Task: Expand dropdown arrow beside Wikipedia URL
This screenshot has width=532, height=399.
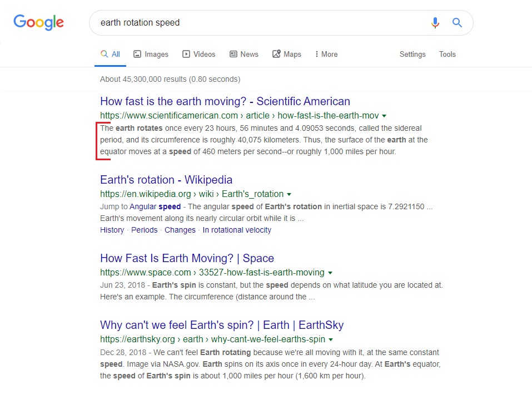Action: [x=289, y=194]
